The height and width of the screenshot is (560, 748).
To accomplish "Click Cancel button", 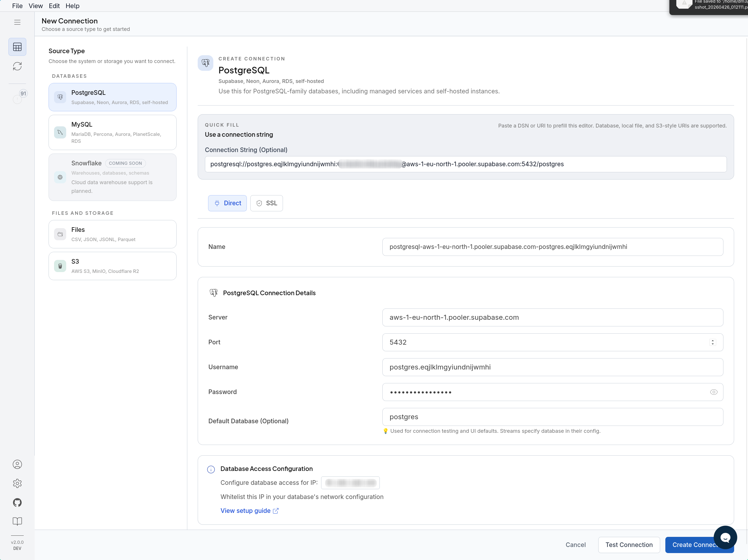I will click(575, 545).
